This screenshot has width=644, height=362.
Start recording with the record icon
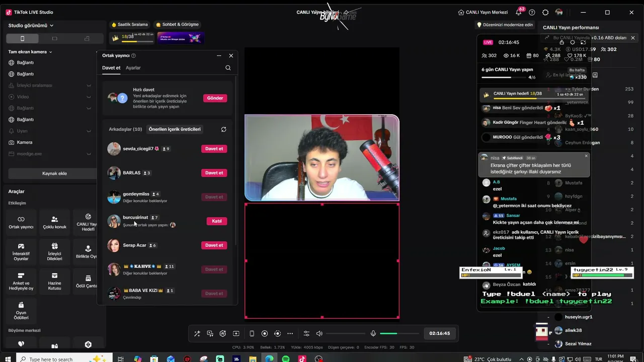click(265, 333)
